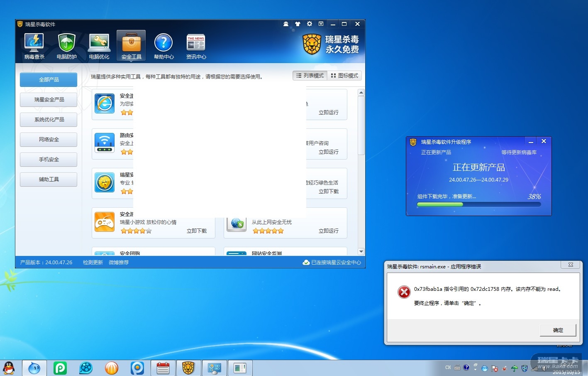The width and height of the screenshot is (588, 376).
Task: Filter tools by 网络安全
Action: 49,140
